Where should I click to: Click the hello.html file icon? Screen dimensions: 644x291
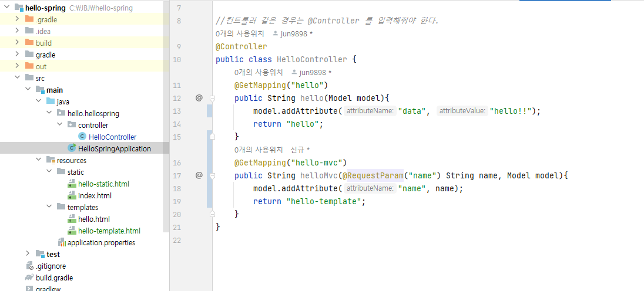coord(72,219)
